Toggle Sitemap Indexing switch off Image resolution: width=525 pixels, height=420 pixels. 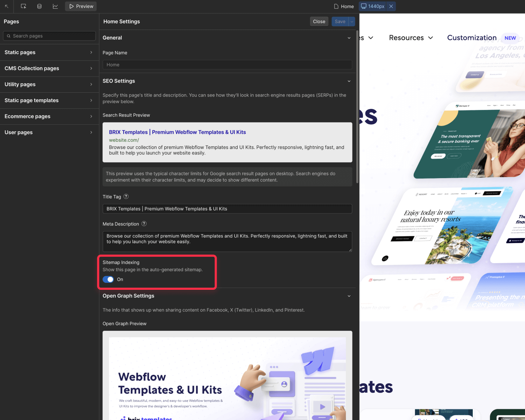pos(108,279)
